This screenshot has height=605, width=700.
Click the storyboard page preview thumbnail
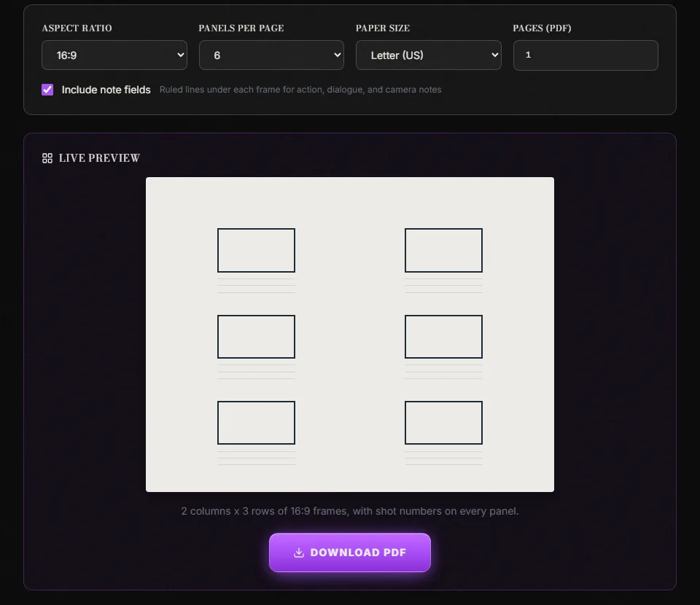(x=350, y=335)
